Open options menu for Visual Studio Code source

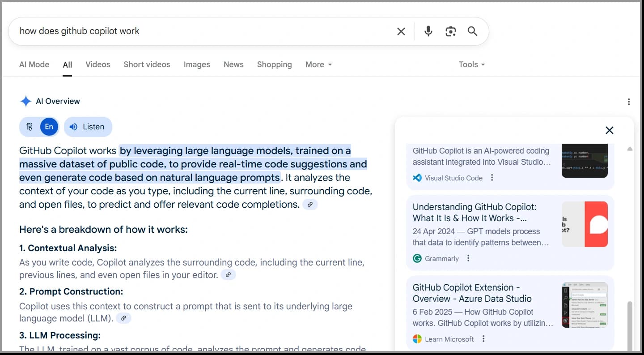[x=492, y=178]
